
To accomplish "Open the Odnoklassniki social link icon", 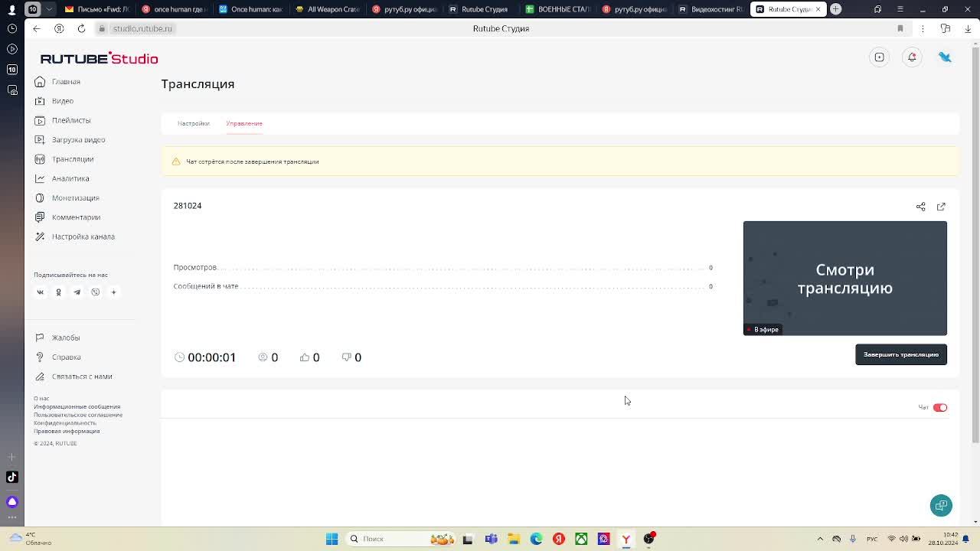I will pos(58,292).
